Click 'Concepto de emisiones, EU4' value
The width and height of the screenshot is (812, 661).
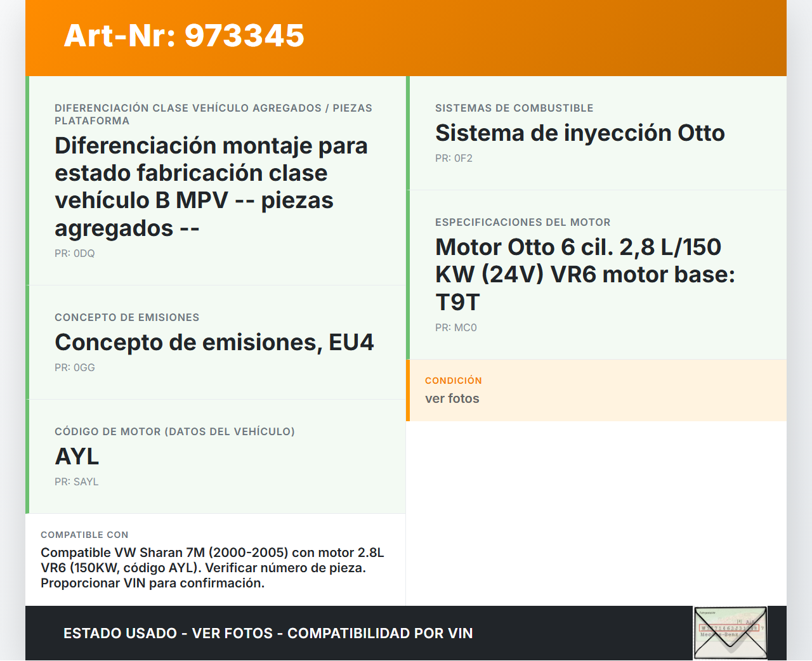[214, 343]
